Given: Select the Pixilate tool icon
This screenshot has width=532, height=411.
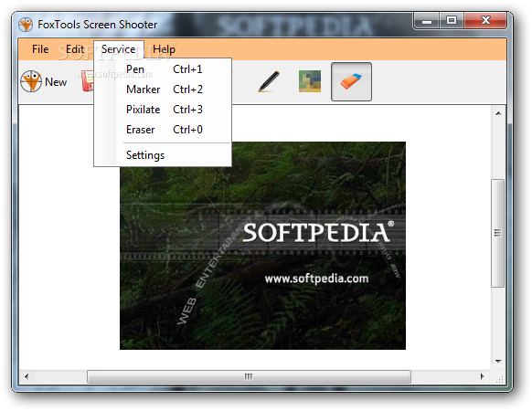Looking at the screenshot, I should 310,81.
